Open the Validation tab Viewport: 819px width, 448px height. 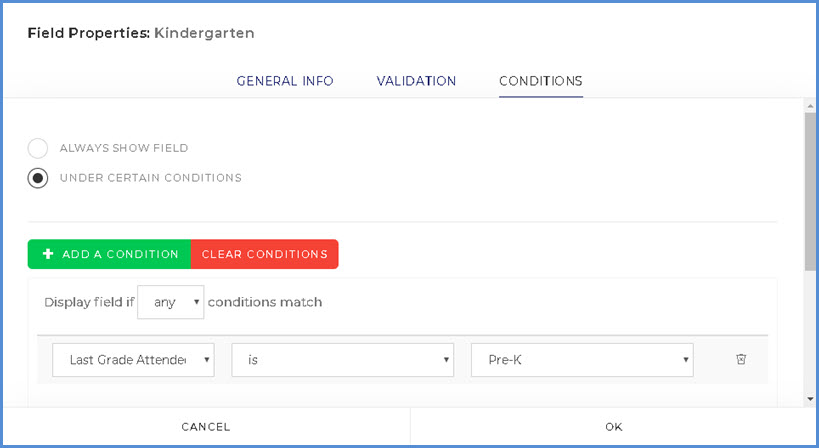416,81
